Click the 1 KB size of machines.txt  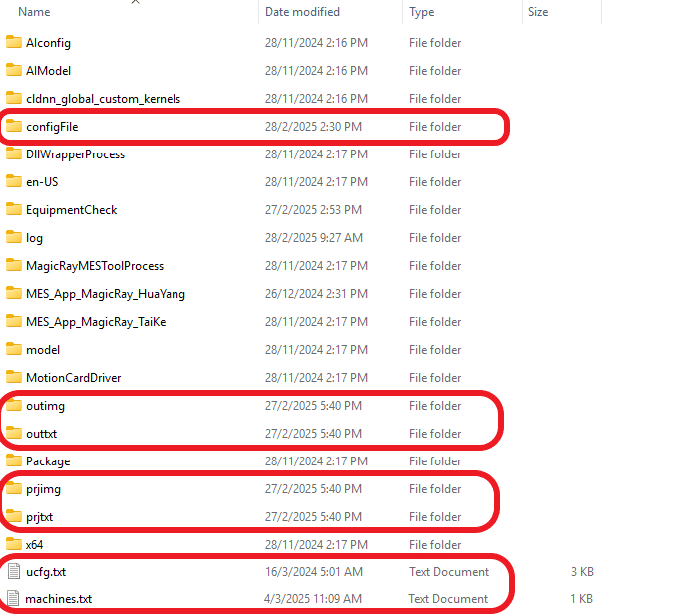tap(581, 598)
